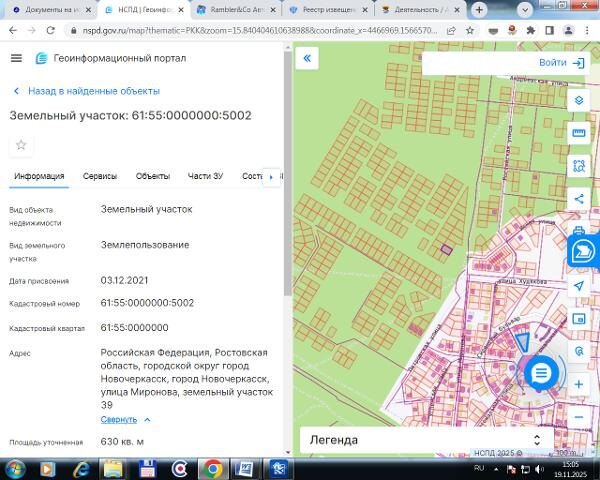This screenshot has width=600, height=480.
Task: Select the date 03.12.2021
Action: tap(124, 280)
